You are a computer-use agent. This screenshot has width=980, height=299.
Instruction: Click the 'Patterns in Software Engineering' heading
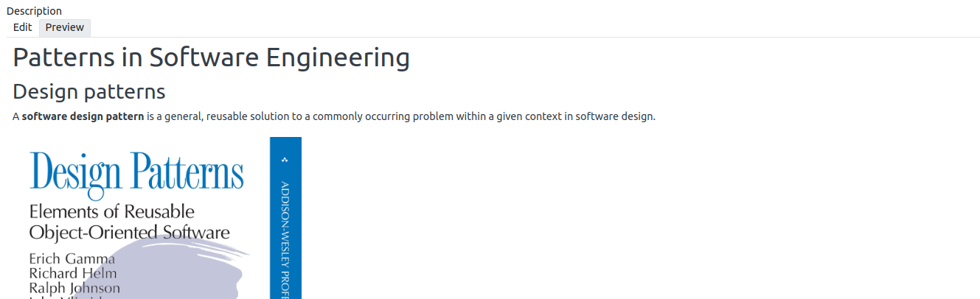(x=211, y=57)
